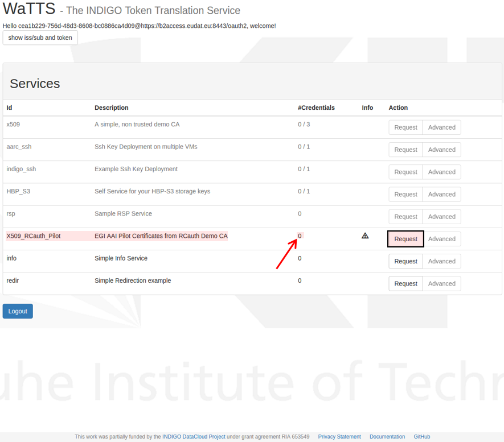Request a credential for rsp service
Image resolution: width=504 pixels, height=442 pixels.
pyautogui.click(x=405, y=217)
